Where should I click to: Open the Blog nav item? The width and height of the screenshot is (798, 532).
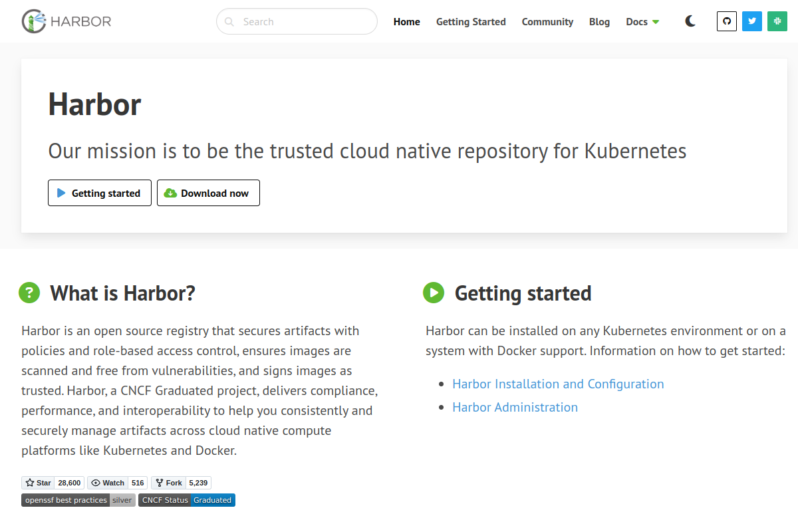coord(599,22)
